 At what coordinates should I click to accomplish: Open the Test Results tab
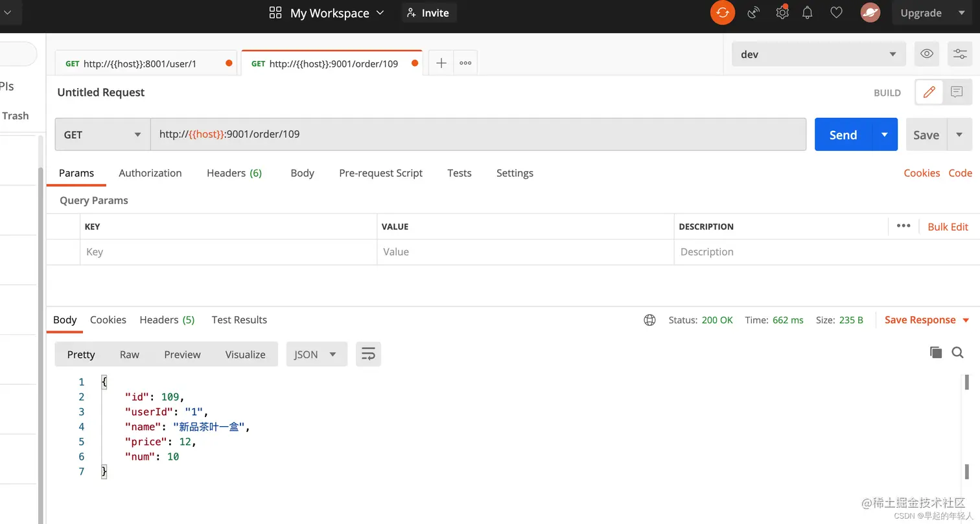tap(239, 319)
